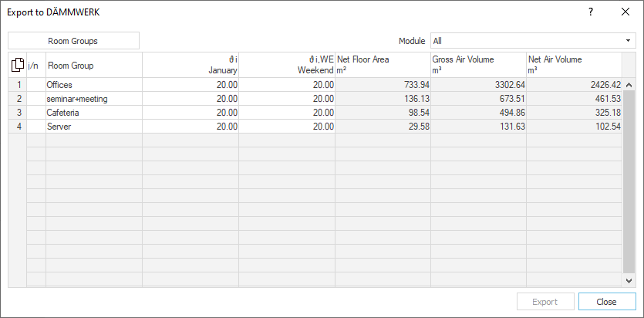This screenshot has width=644, height=318.
Task: Select row number 1 header
Action: 18,85
